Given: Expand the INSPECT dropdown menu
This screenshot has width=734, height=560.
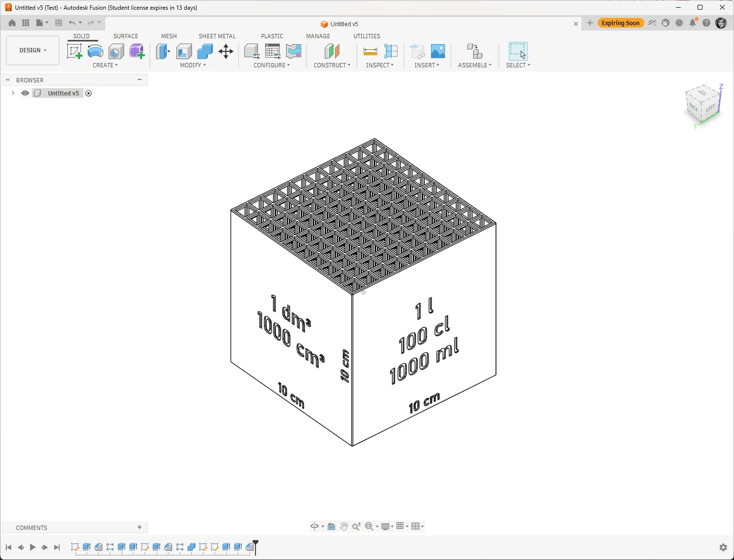Looking at the screenshot, I should (x=380, y=65).
